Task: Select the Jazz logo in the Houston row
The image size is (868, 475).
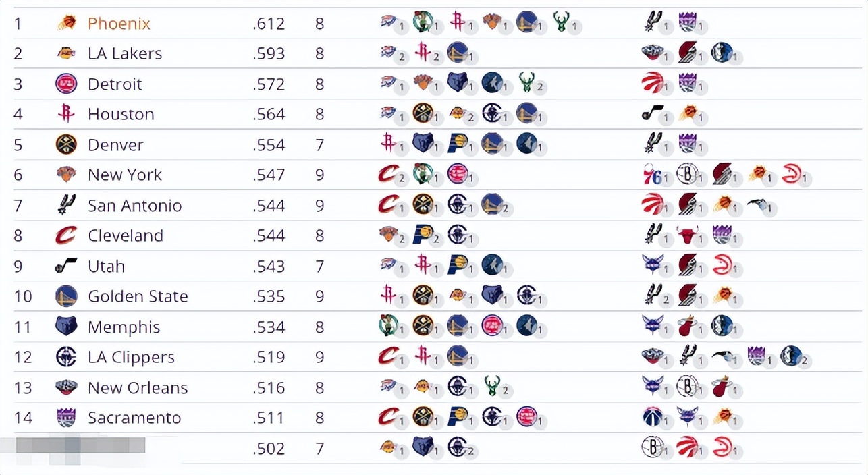Action: pos(653,113)
